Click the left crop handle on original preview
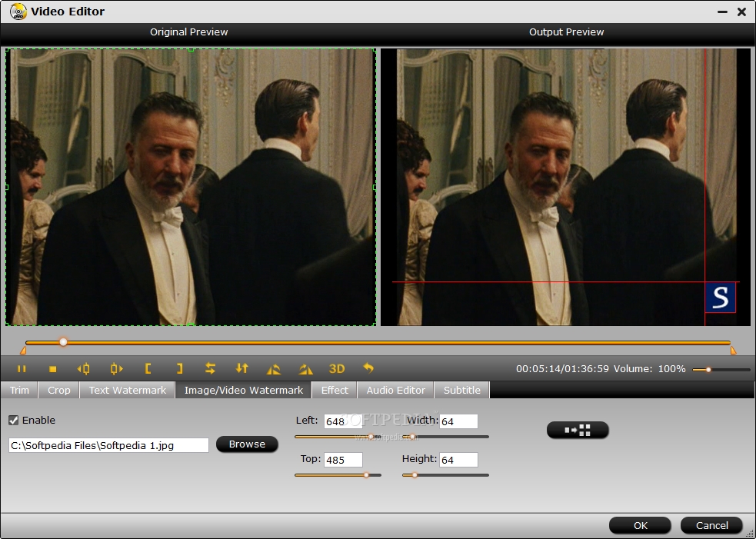756x539 pixels. [7, 187]
